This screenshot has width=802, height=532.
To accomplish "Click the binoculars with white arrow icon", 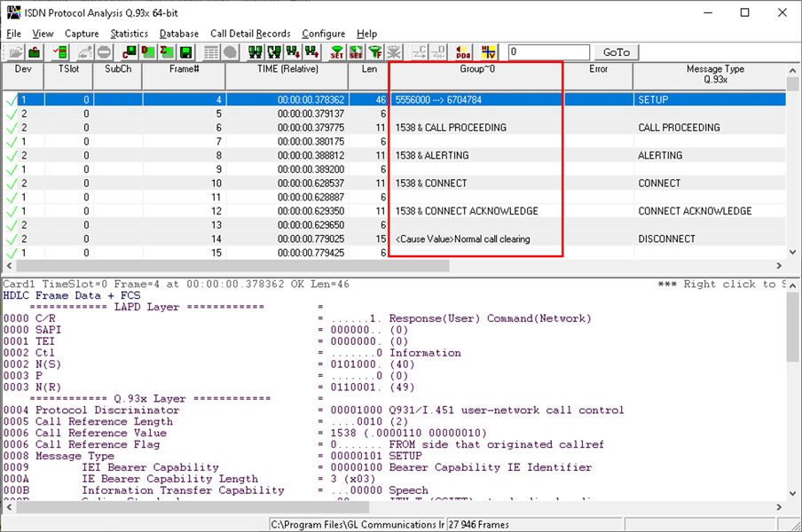I will tap(274, 52).
